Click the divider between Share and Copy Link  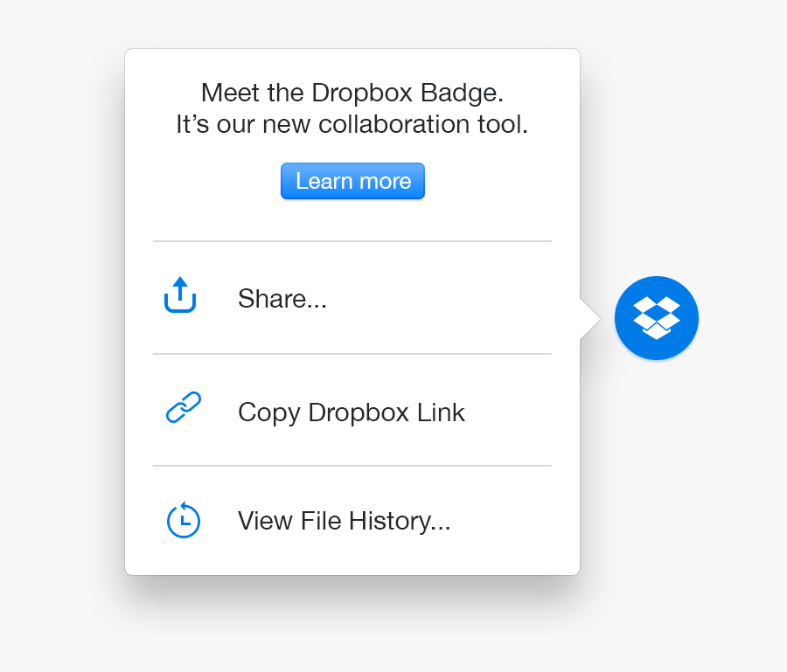(352, 354)
